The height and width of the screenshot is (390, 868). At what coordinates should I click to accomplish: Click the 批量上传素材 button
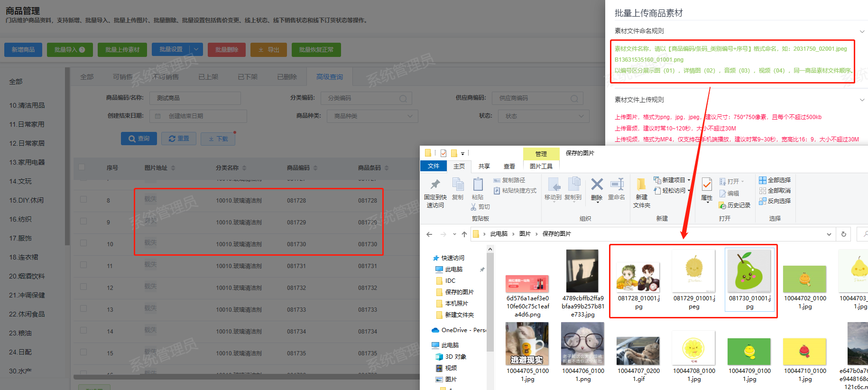tap(122, 50)
